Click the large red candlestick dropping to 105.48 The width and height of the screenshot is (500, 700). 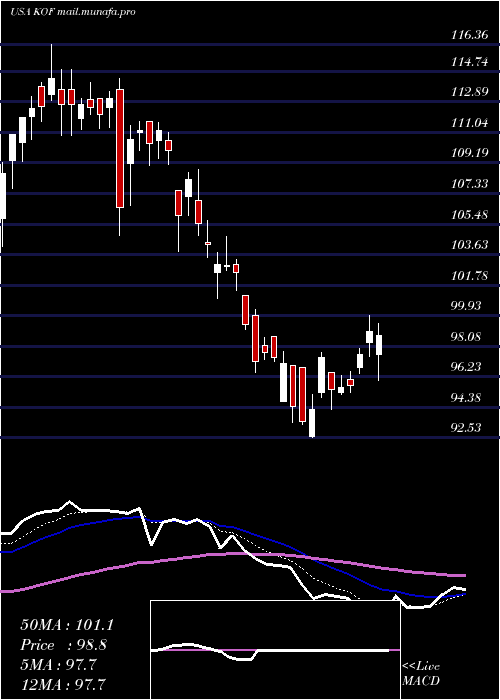(x=120, y=148)
